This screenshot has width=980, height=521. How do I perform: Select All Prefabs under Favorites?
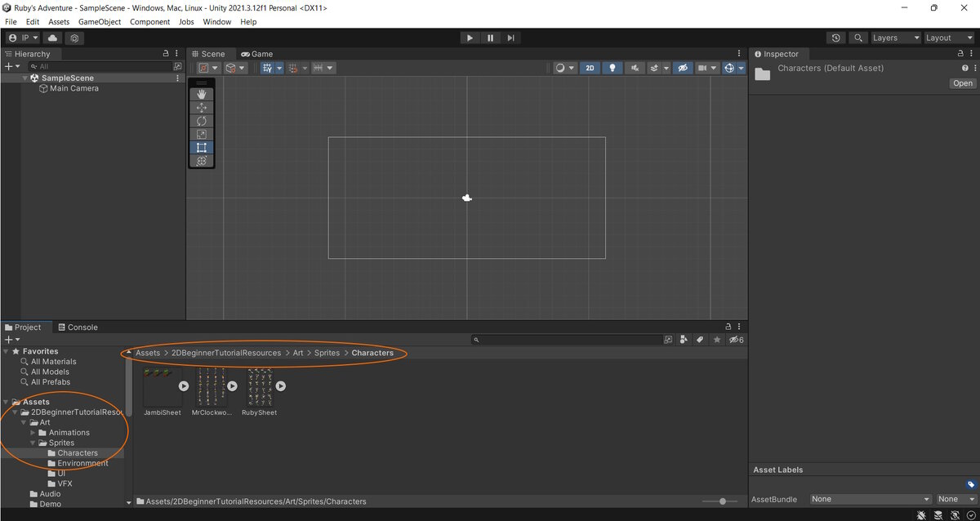pos(51,381)
